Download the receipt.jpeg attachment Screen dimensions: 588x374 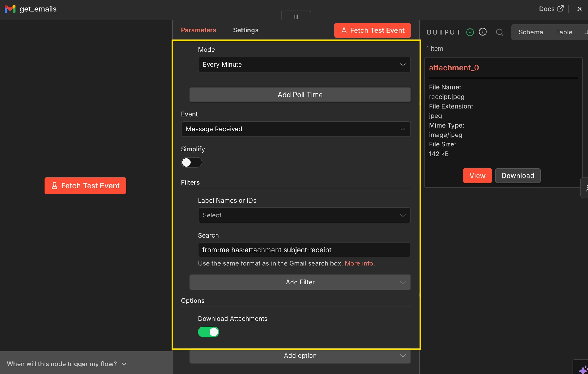(518, 176)
